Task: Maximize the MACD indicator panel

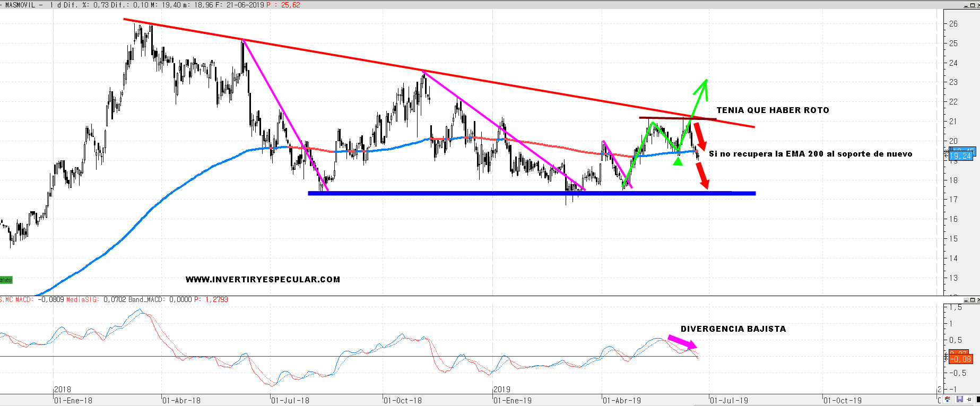Action: click(x=972, y=300)
